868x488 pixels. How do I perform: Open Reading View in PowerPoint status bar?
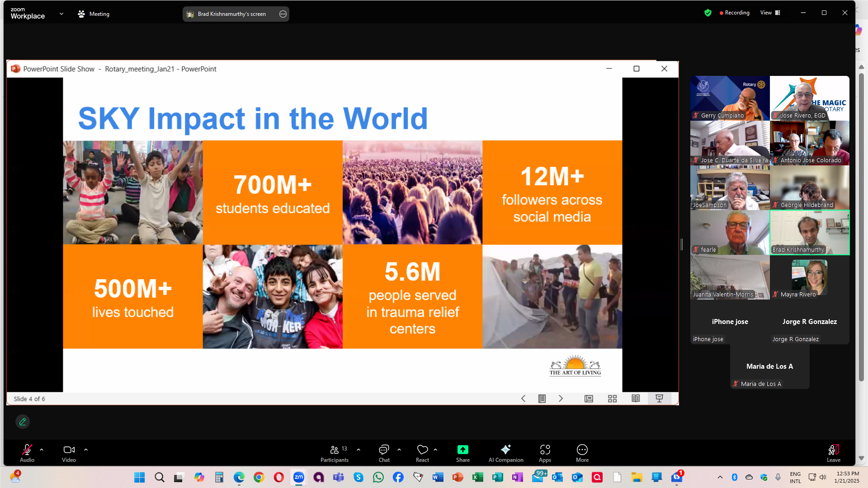pyautogui.click(x=636, y=399)
